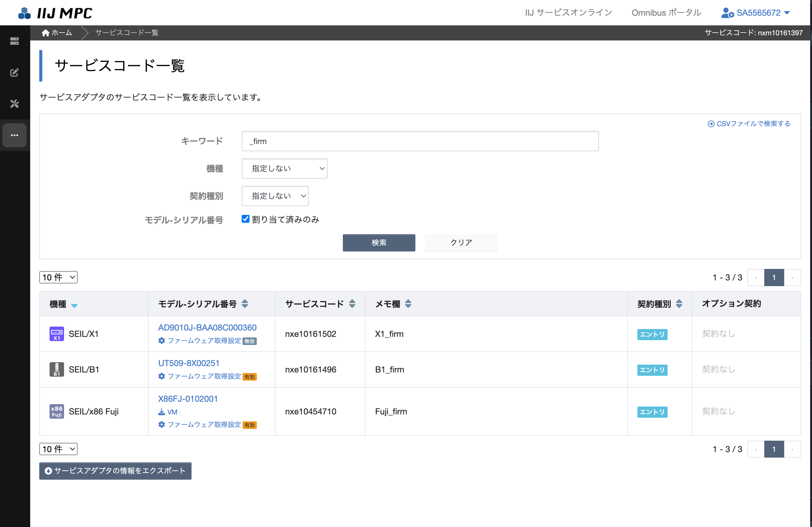Click lower pagination previous arrow
The image size is (812, 527).
pos(756,449)
